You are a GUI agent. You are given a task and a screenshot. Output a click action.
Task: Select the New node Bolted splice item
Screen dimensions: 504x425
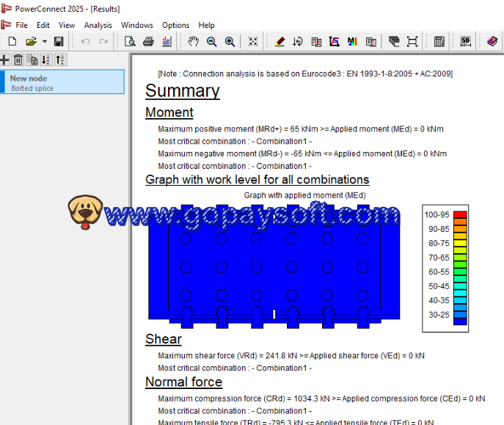pos(62,82)
